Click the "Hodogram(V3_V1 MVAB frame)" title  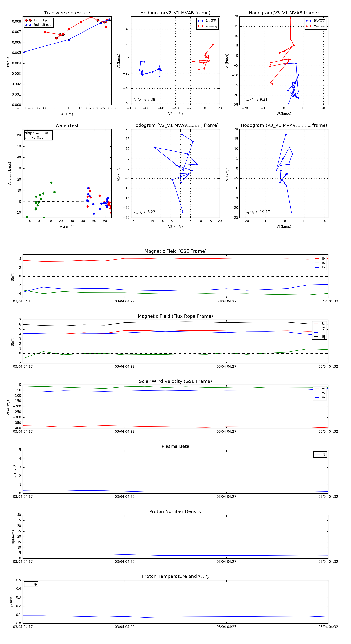[284, 13]
